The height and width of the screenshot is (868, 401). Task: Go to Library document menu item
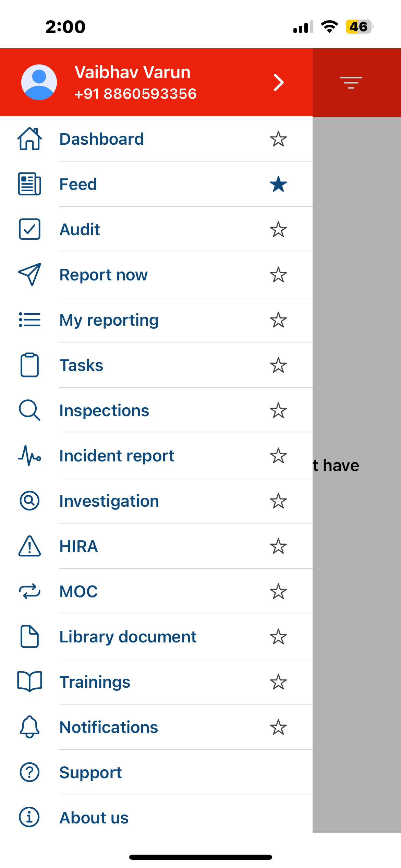128,637
